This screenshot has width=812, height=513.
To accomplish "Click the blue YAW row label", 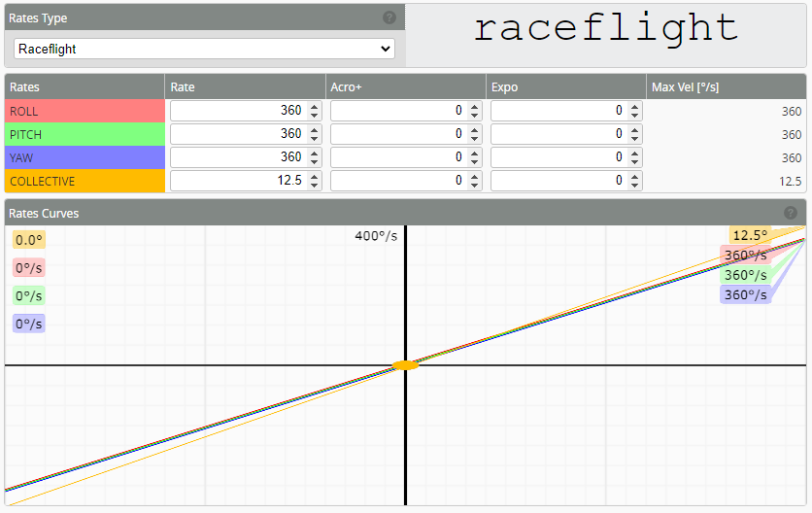I will click(x=85, y=157).
